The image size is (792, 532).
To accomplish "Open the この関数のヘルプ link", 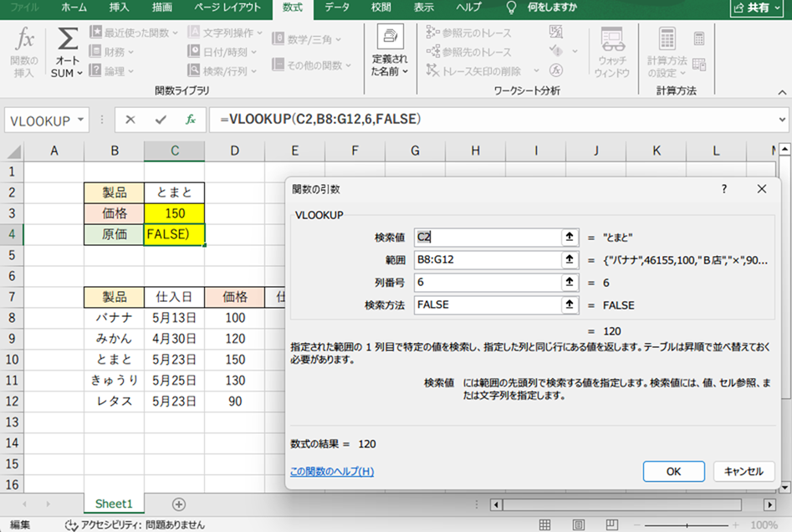I will pos(331,472).
